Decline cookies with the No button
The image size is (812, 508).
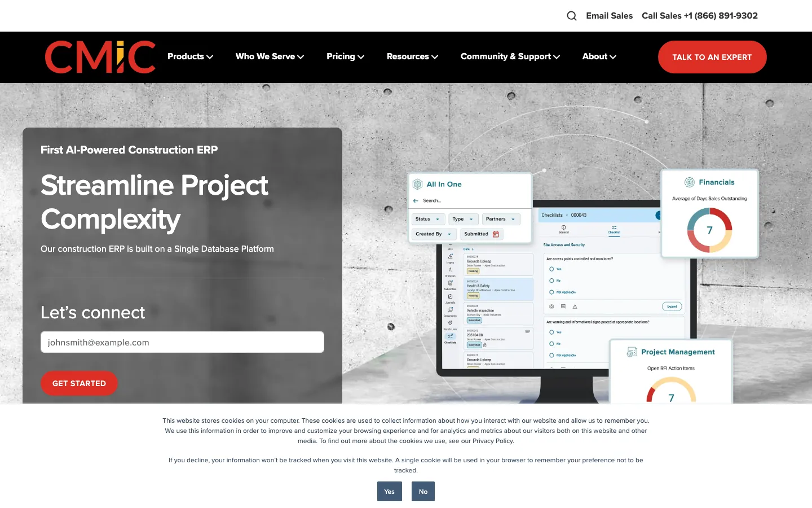tap(423, 491)
